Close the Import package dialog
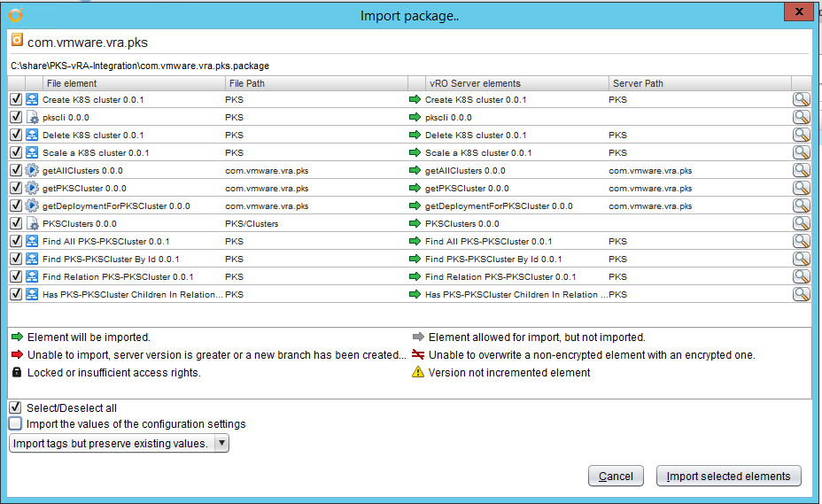The image size is (822, 504). click(x=800, y=12)
